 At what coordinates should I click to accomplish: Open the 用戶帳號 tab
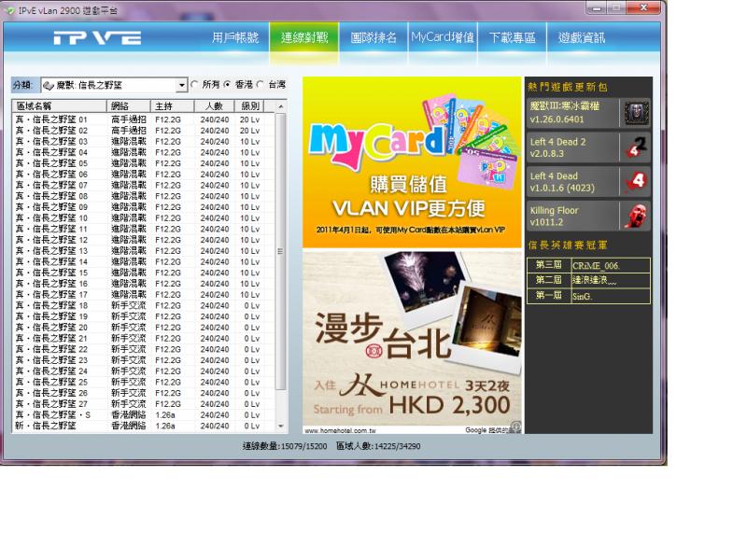pos(235,37)
